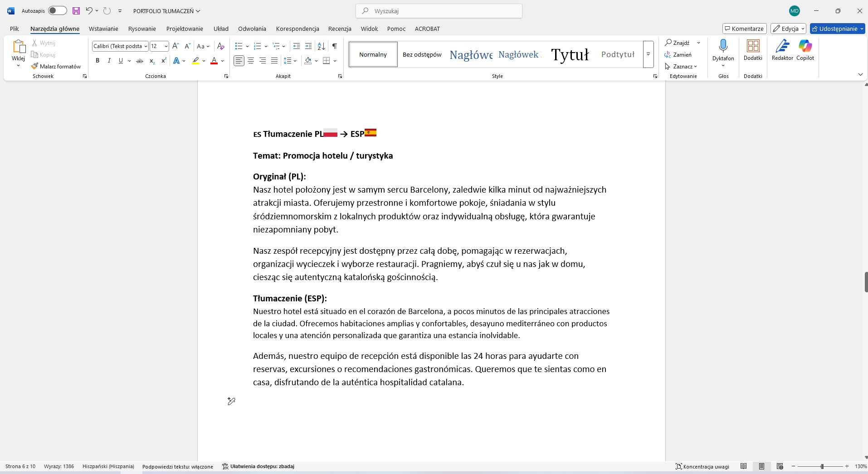
Task: Undo the last action
Action: [89, 11]
